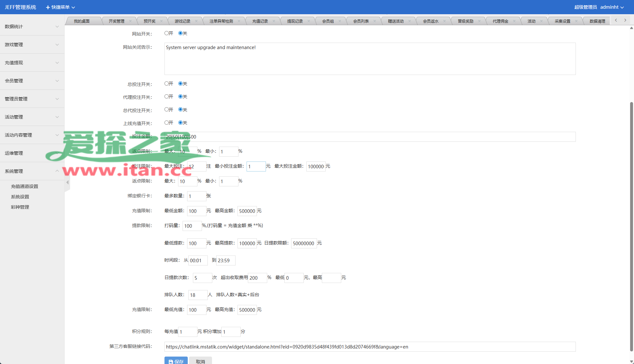Close the 预开奖 tab
634x364 pixels.
(161, 21)
